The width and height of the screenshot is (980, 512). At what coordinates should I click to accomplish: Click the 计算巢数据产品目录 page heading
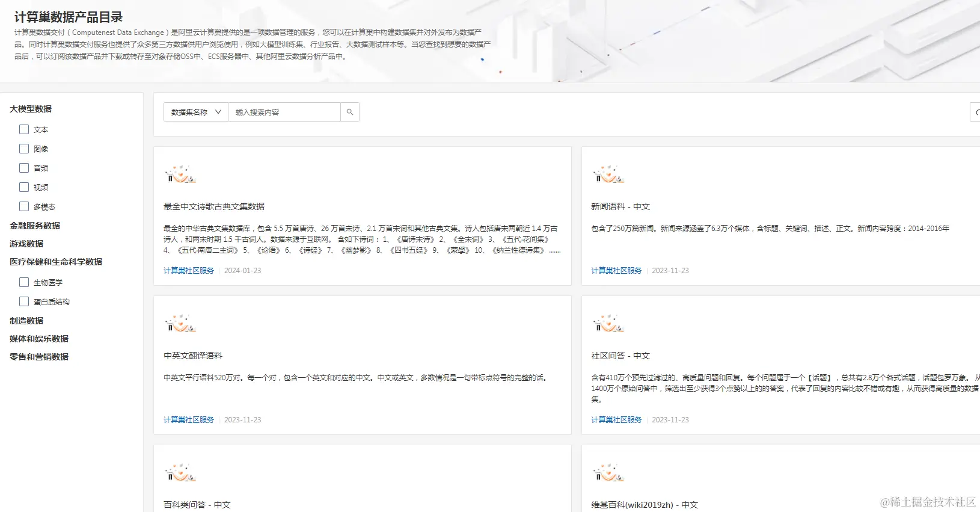(x=69, y=17)
